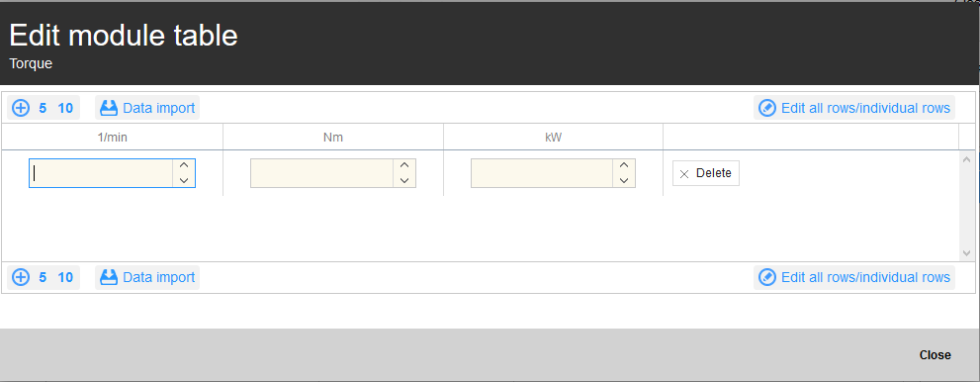Click the X icon on Delete button

coord(684,174)
